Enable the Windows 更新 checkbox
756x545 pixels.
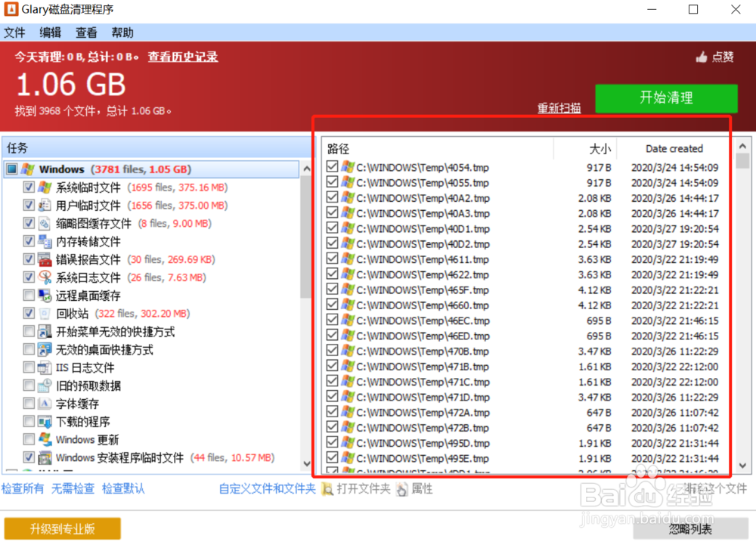tap(29, 439)
